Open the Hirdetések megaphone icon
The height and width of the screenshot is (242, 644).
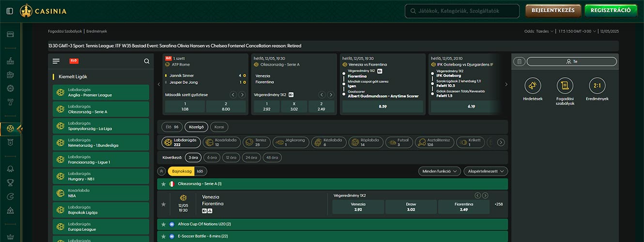(533, 86)
